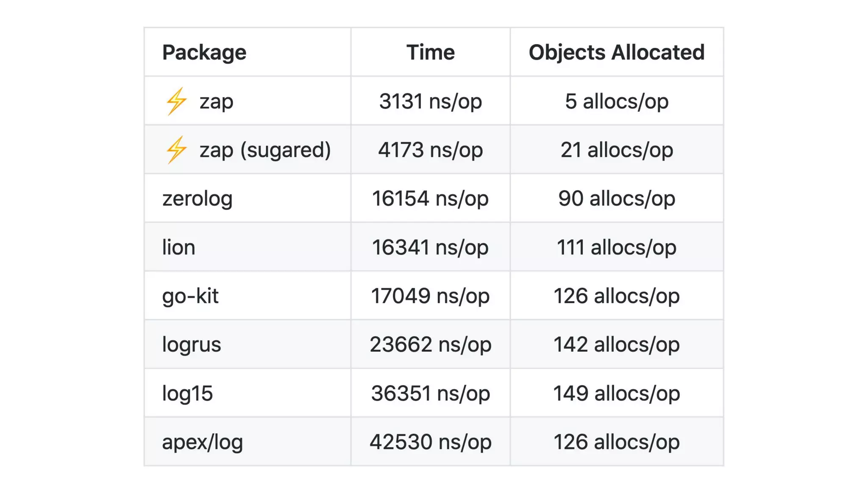868x488 pixels.
Task: Select the zerolog package cell
Action: point(198,199)
